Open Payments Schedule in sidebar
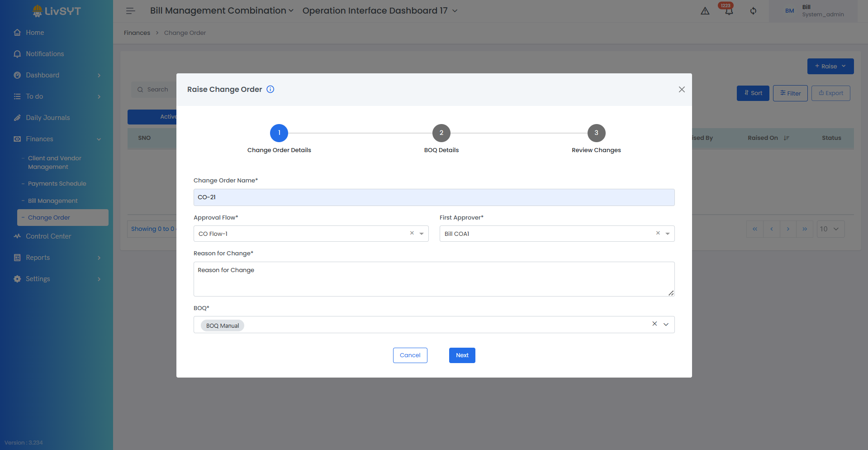Image resolution: width=868 pixels, height=450 pixels. point(57,184)
